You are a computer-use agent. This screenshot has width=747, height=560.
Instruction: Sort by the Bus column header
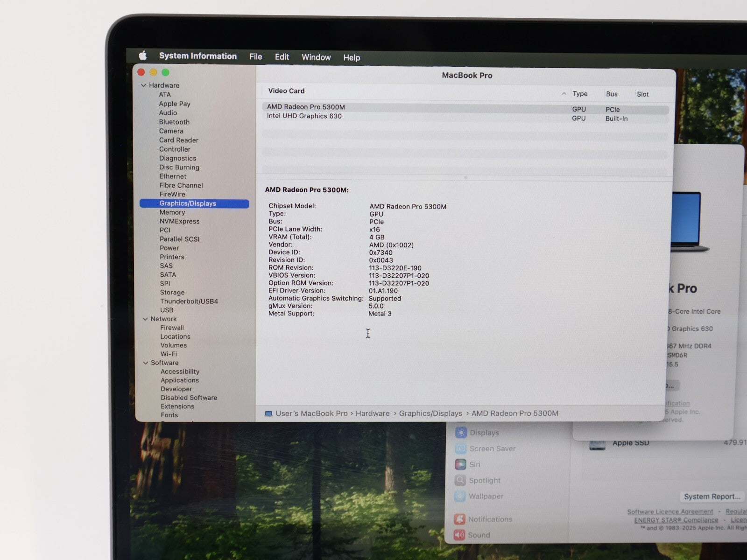click(x=612, y=94)
